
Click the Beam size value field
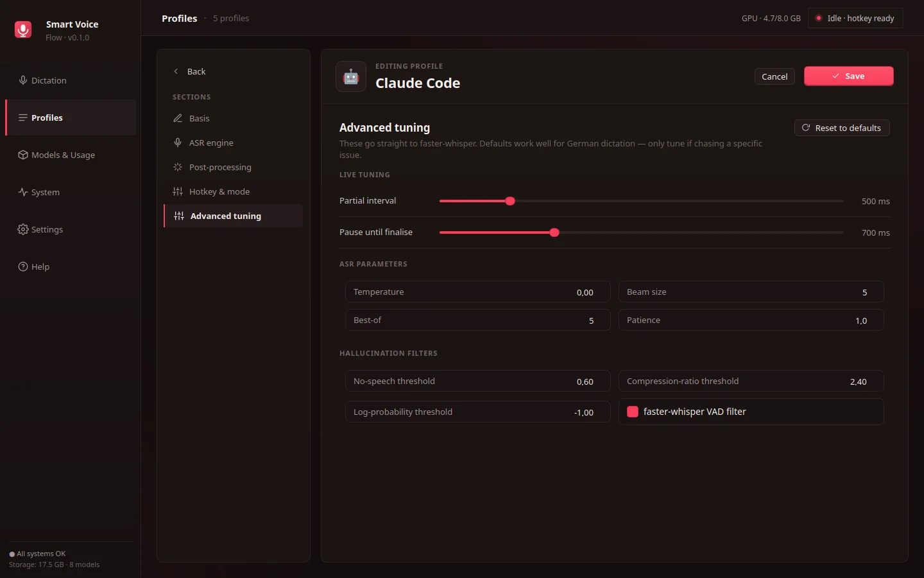pyautogui.click(x=751, y=292)
